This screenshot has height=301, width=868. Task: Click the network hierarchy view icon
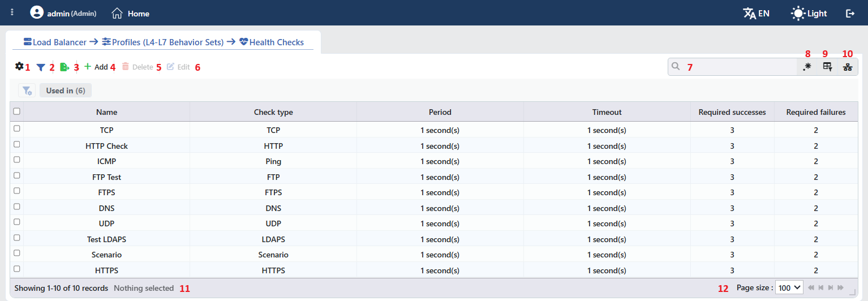point(847,67)
